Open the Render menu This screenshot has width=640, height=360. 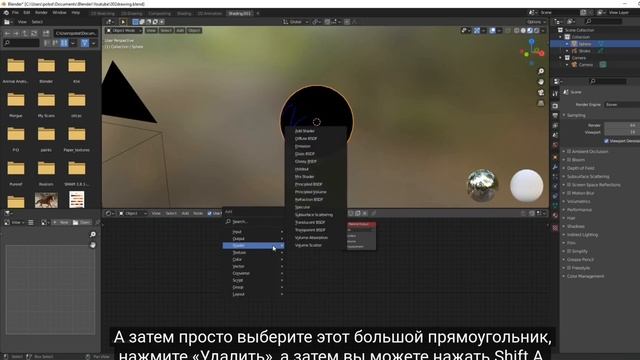41,13
